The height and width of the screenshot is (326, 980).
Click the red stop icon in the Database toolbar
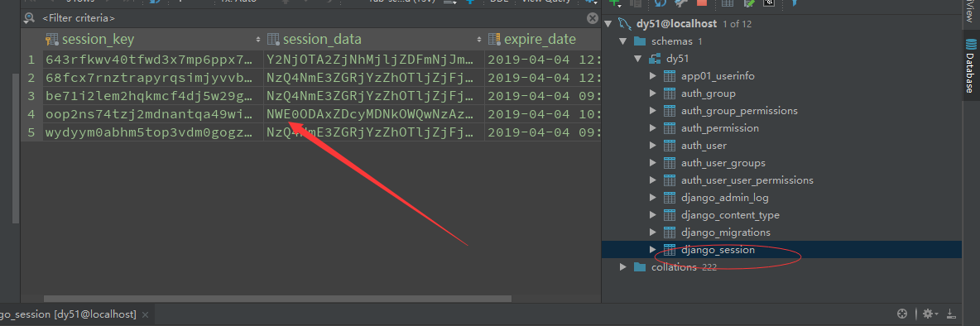tap(701, 2)
